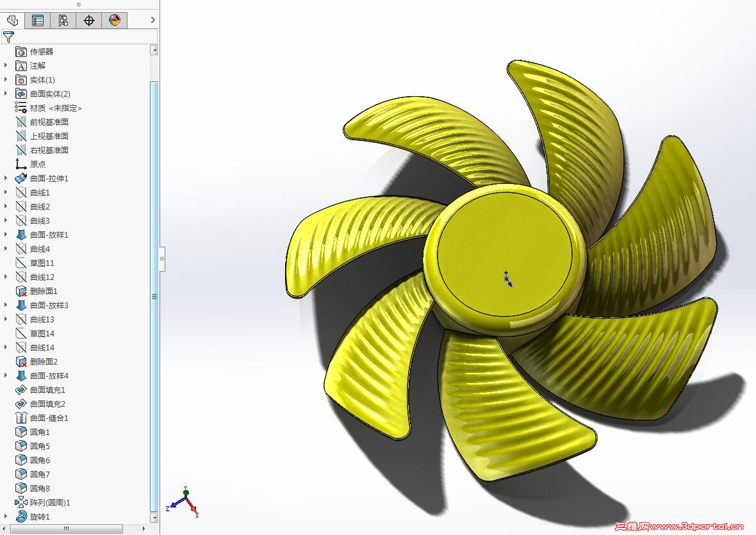
Task: Show more manager tabs with arrow
Action: (x=153, y=20)
